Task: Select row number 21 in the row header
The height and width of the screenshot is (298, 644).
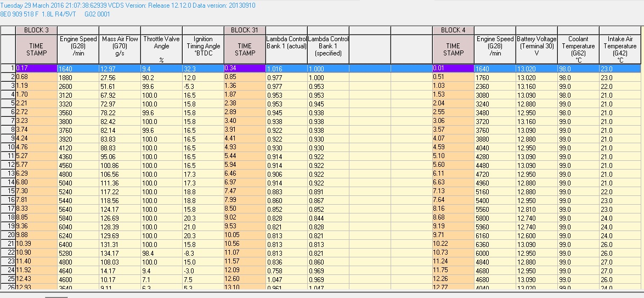Action: pyautogui.click(x=8, y=244)
